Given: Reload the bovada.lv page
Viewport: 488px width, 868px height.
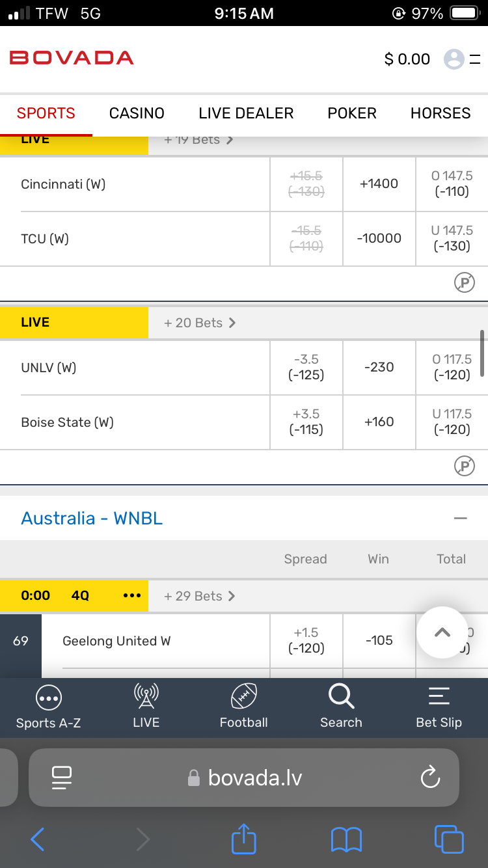Looking at the screenshot, I should (x=430, y=777).
